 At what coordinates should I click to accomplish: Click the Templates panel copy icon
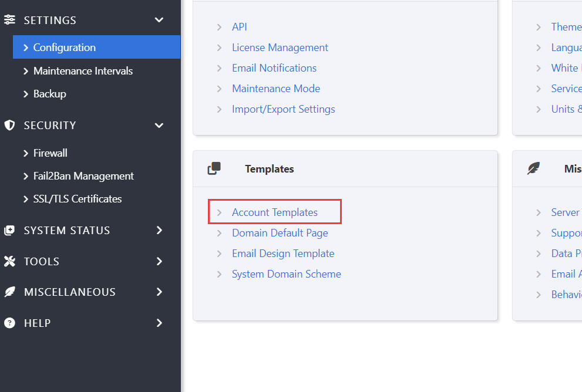click(214, 169)
